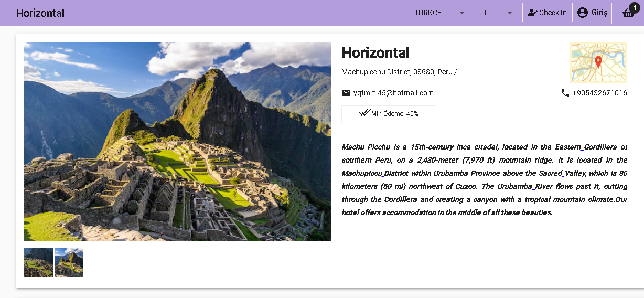The height and width of the screenshot is (298, 644).
Task: Open the TÜRKÇE language dropdown
Action: click(x=440, y=13)
